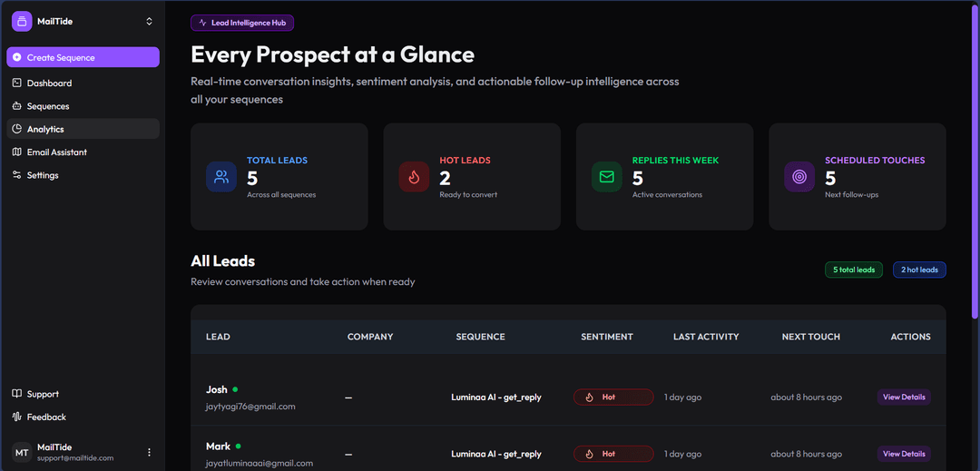Image resolution: width=980 pixels, height=471 pixels.
Task: Click the Support book icon in sidebar
Action: point(17,394)
